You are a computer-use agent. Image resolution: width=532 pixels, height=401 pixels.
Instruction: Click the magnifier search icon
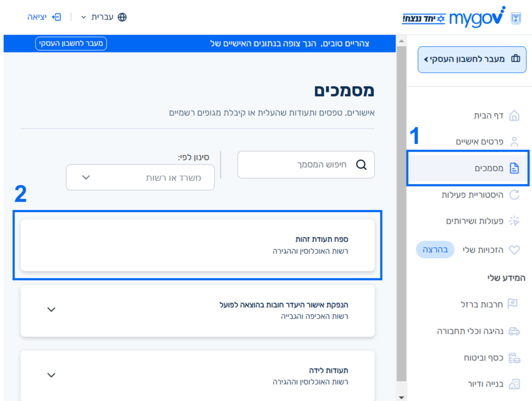(361, 165)
